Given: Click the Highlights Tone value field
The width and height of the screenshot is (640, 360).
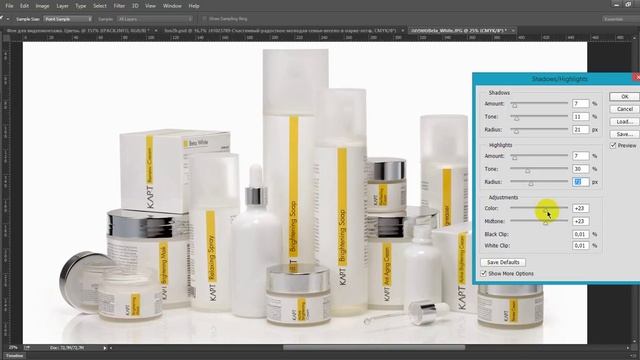Looking at the screenshot, I should pos(580,169).
